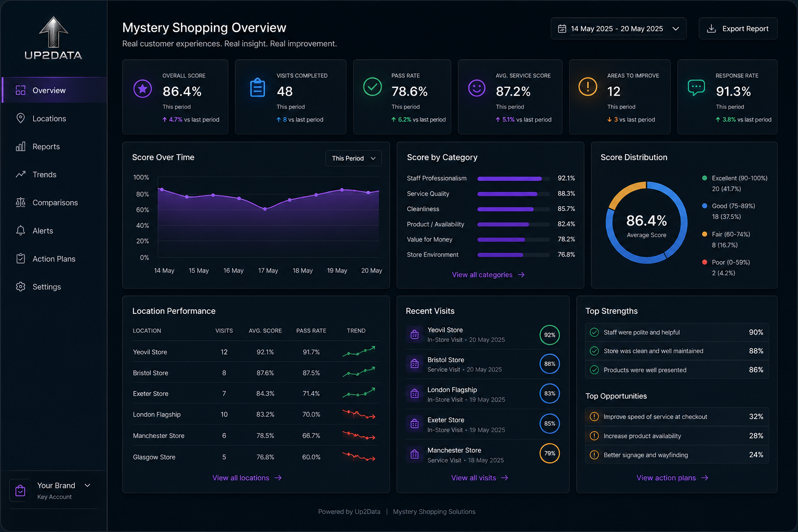This screenshot has height=532, width=798.
Task: Click the Export Report button
Action: [x=738, y=29]
